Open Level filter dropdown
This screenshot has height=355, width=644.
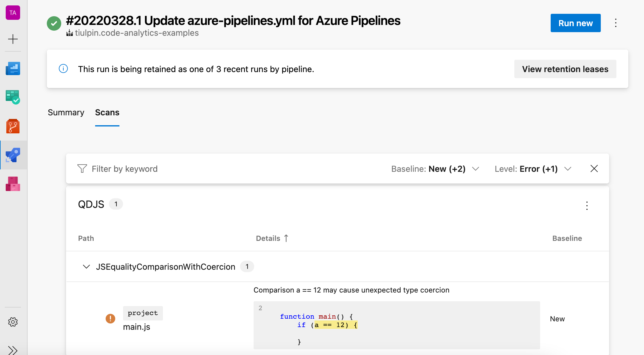tap(533, 169)
